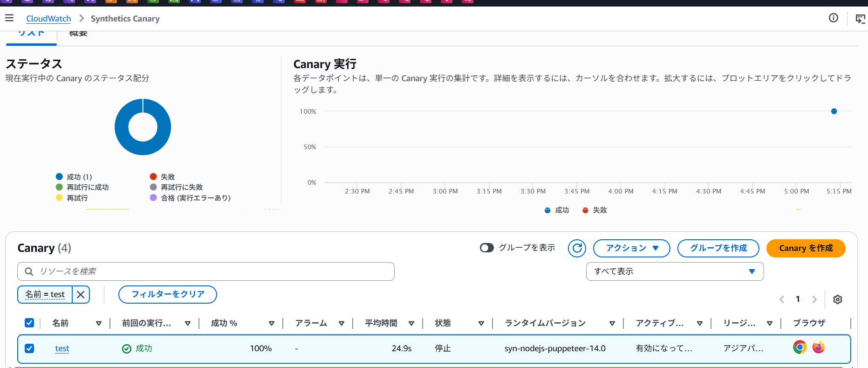Click the info circle icon
Viewport: 868px width, 368px height.
pos(833,18)
